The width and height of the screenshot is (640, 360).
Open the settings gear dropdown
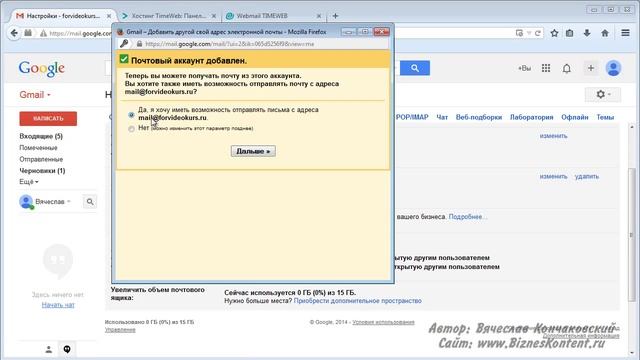[x=602, y=95]
